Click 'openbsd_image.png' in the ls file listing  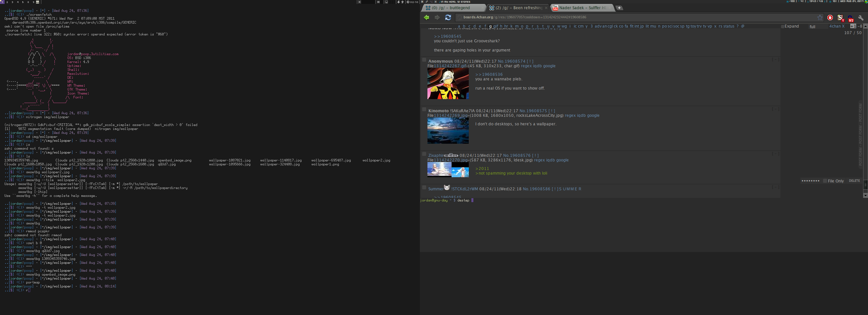tap(175, 160)
